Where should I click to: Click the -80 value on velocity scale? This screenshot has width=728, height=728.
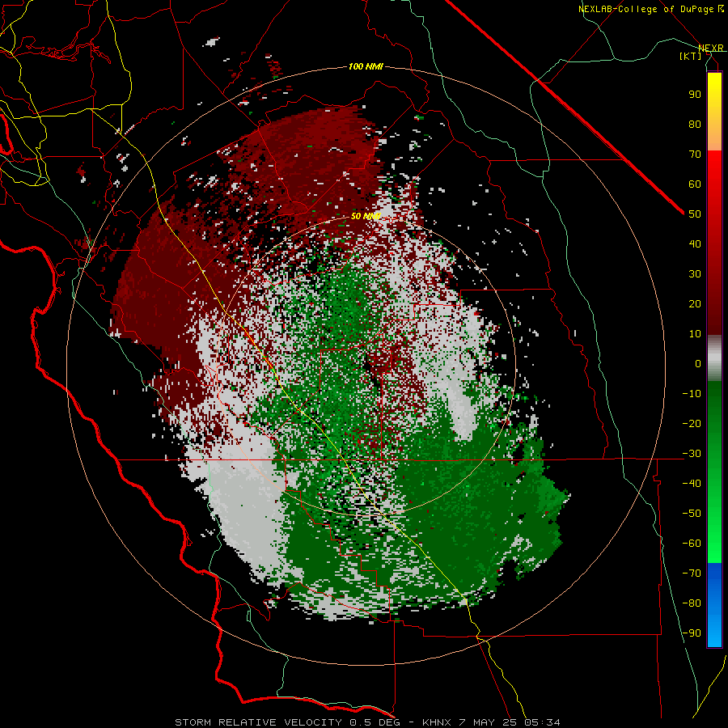coord(692,603)
